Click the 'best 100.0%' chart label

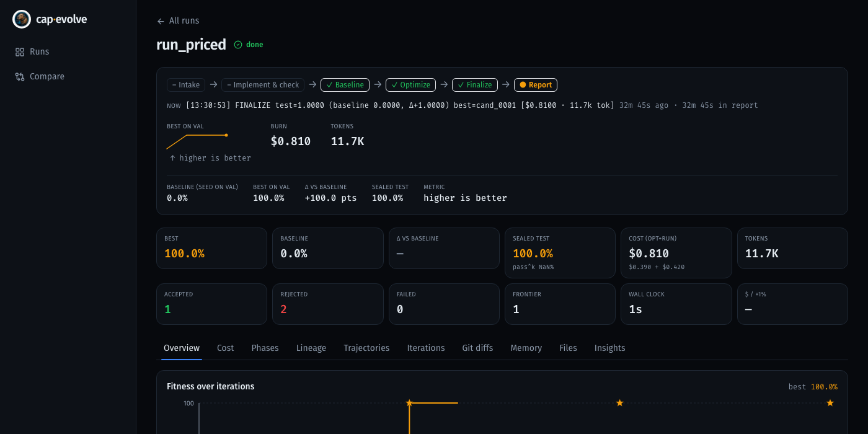click(813, 387)
